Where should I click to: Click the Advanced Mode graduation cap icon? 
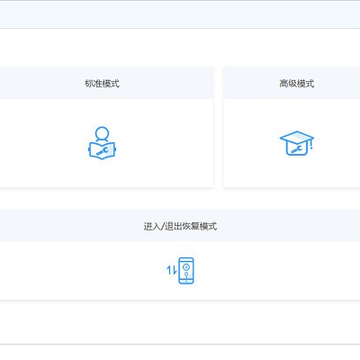(297, 143)
